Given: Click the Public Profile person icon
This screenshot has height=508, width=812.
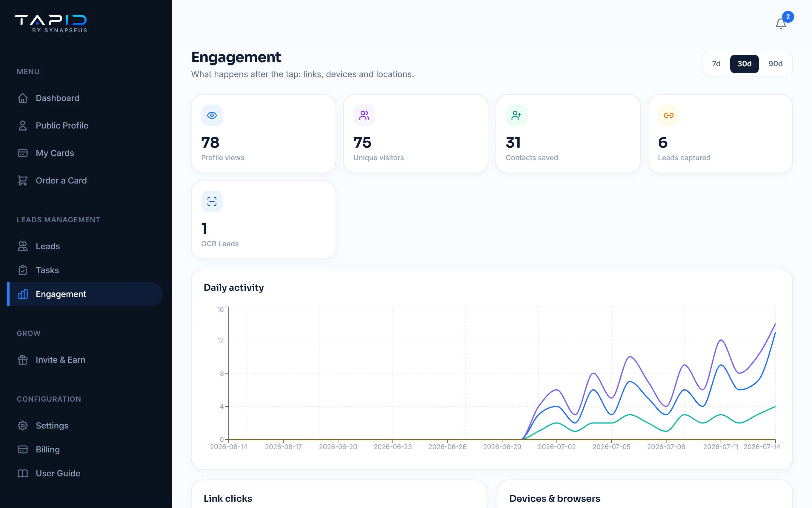Looking at the screenshot, I should 22,126.
